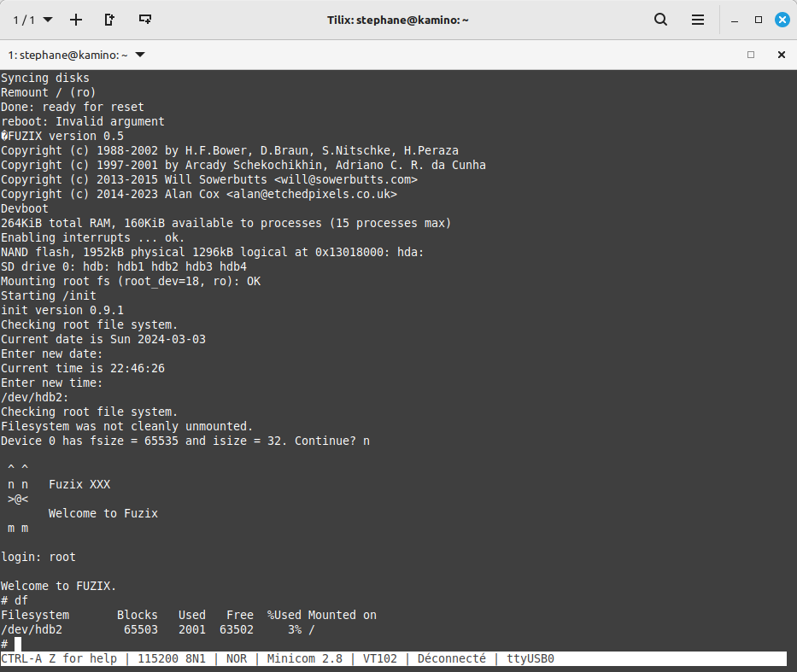Close the terminal pane
The width and height of the screenshot is (797, 672).
tap(782, 55)
